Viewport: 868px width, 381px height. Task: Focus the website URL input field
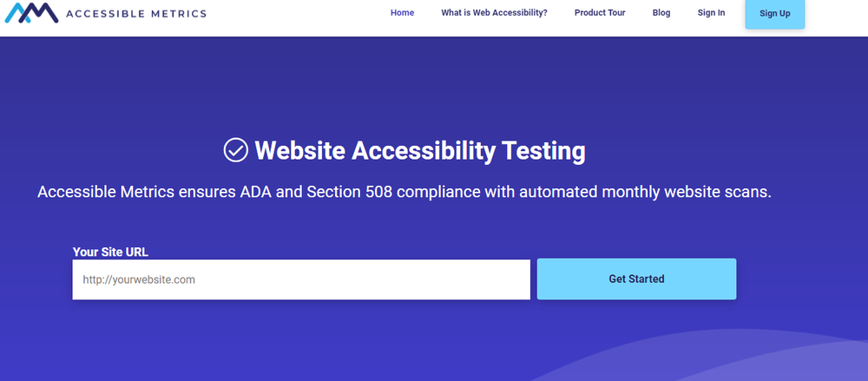301,279
